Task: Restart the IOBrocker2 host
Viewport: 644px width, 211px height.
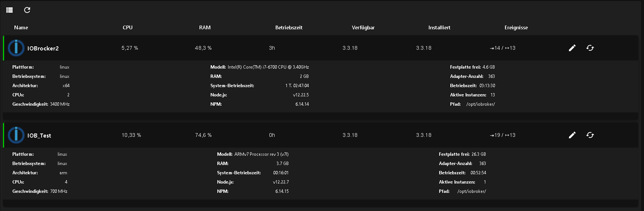Action: (590, 48)
